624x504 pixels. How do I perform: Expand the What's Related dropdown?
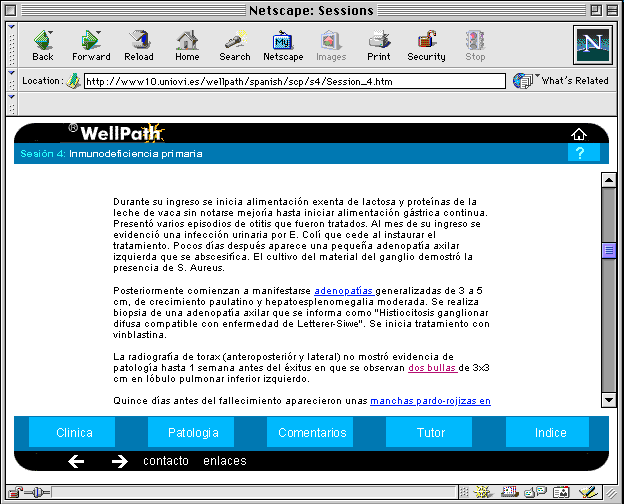[562, 81]
